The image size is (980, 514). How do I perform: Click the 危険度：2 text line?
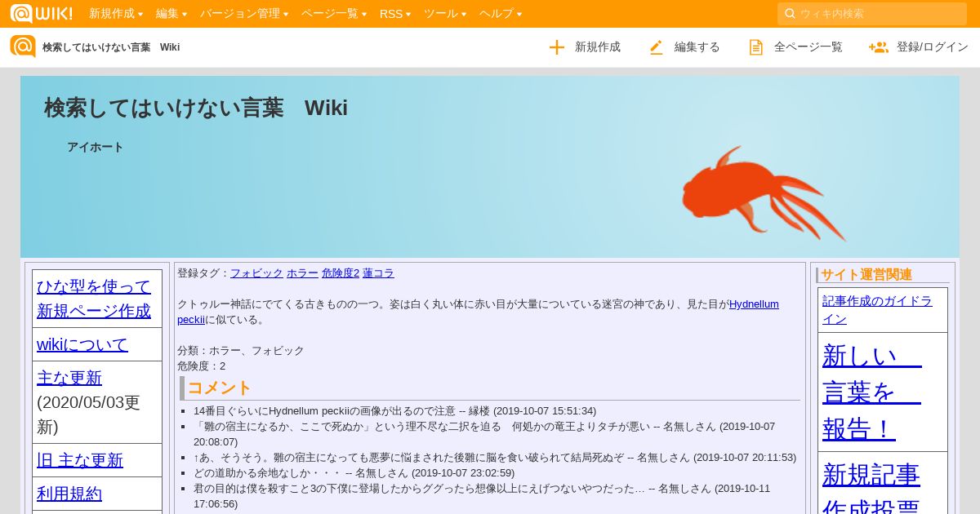[x=202, y=366]
